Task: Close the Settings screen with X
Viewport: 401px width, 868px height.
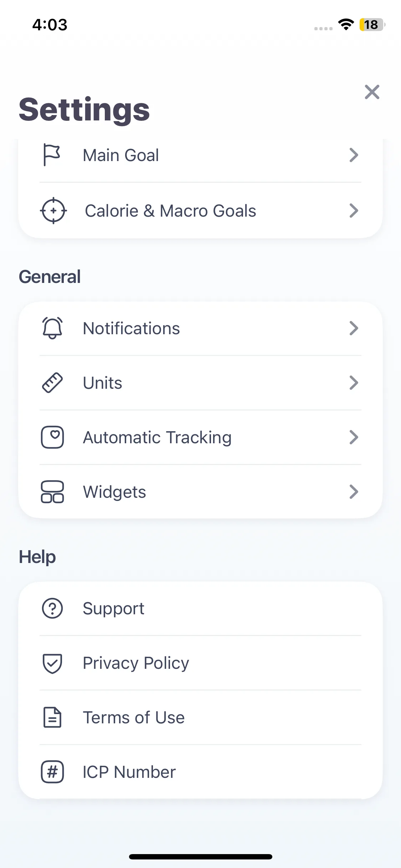Action: coord(372,92)
